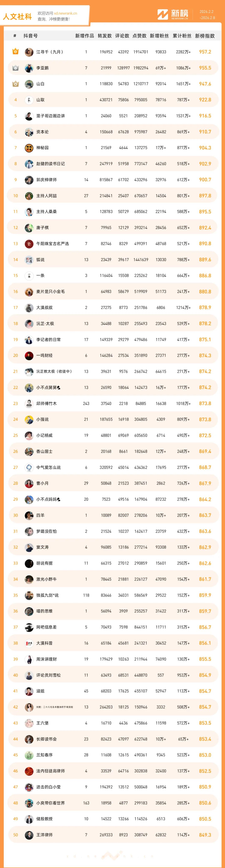
Task: Select the date range 2026.2.2-2026.2.8
Action: (x=207, y=14)
